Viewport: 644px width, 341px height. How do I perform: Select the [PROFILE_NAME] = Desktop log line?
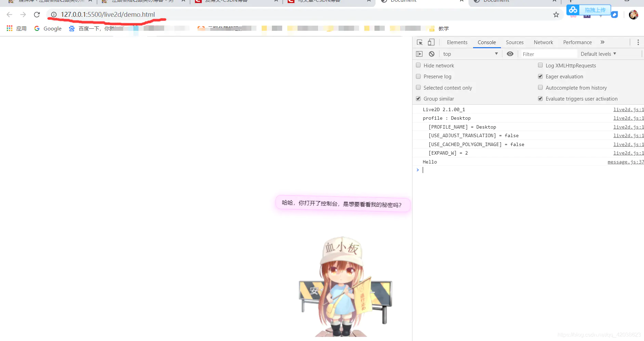[x=462, y=127]
